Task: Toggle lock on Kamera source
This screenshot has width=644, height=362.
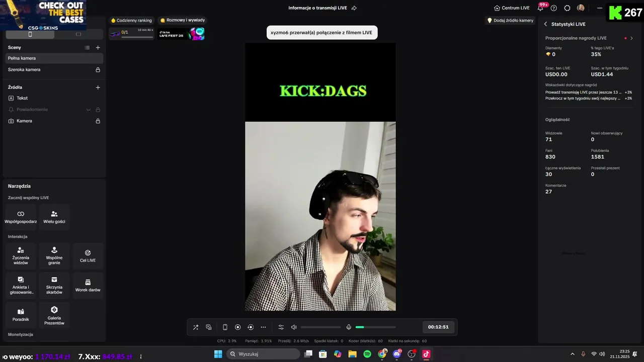Action: 98,121
